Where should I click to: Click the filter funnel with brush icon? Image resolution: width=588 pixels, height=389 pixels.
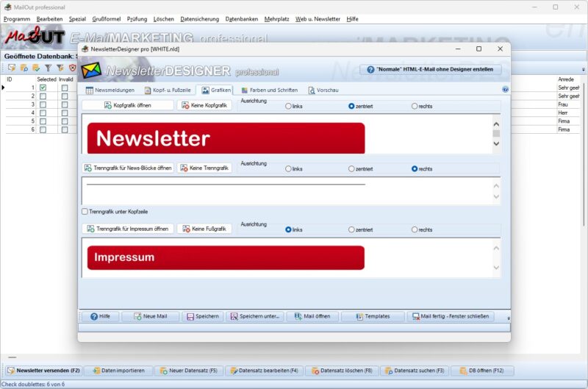point(60,68)
